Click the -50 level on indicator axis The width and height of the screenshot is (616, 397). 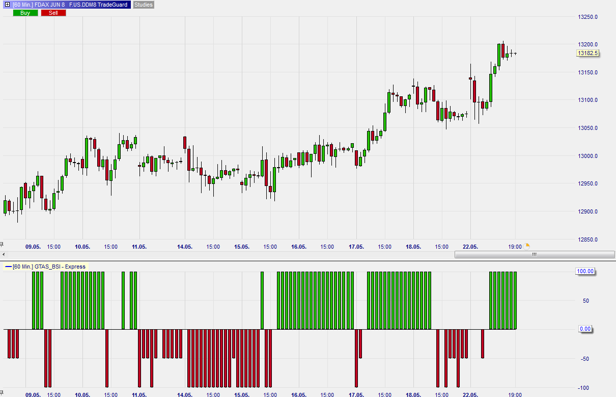pyautogui.click(x=585, y=359)
